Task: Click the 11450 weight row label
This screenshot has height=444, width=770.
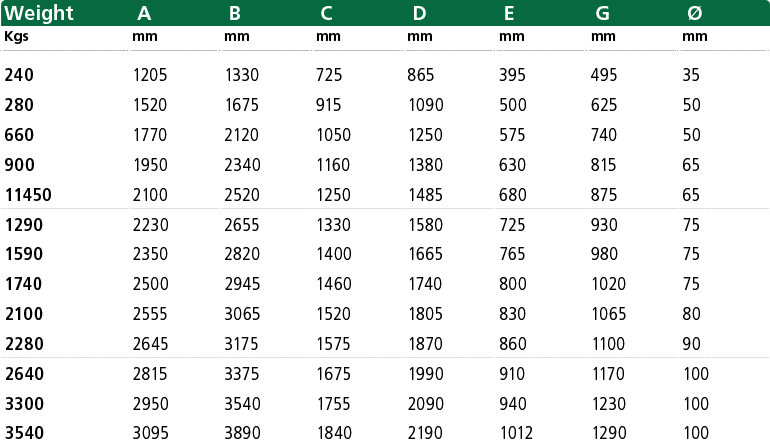Action: (x=28, y=195)
